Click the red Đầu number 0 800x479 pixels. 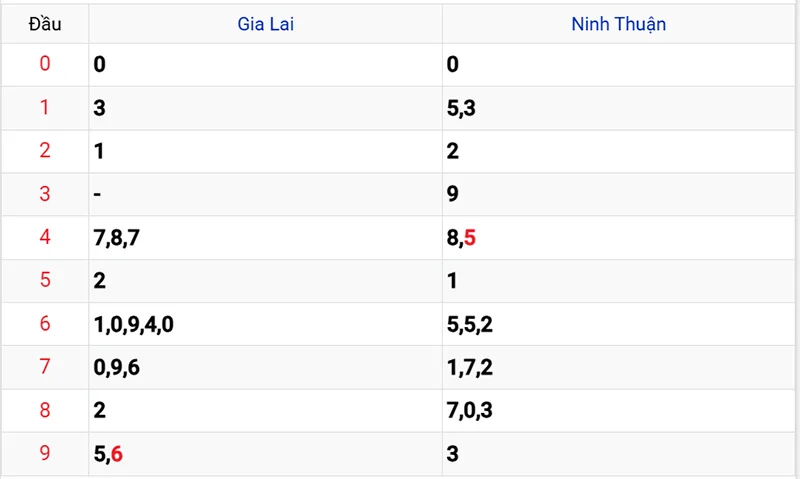click(x=44, y=65)
